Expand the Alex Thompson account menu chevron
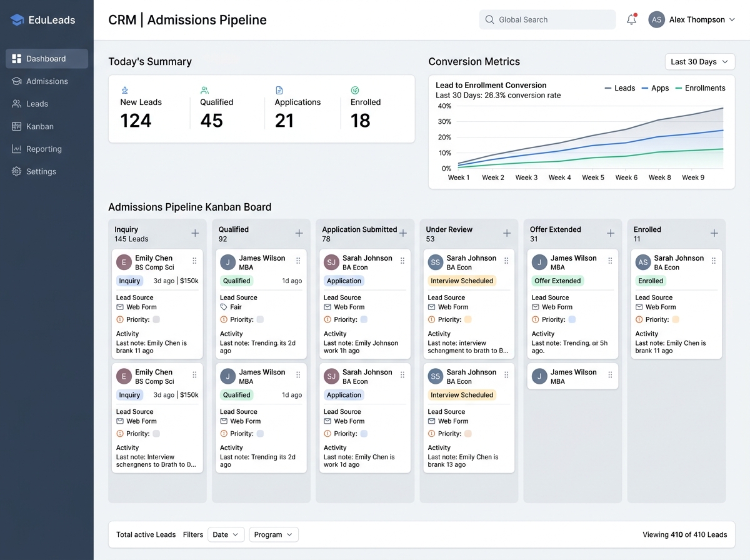Image resolution: width=750 pixels, height=560 pixels. 732,20
